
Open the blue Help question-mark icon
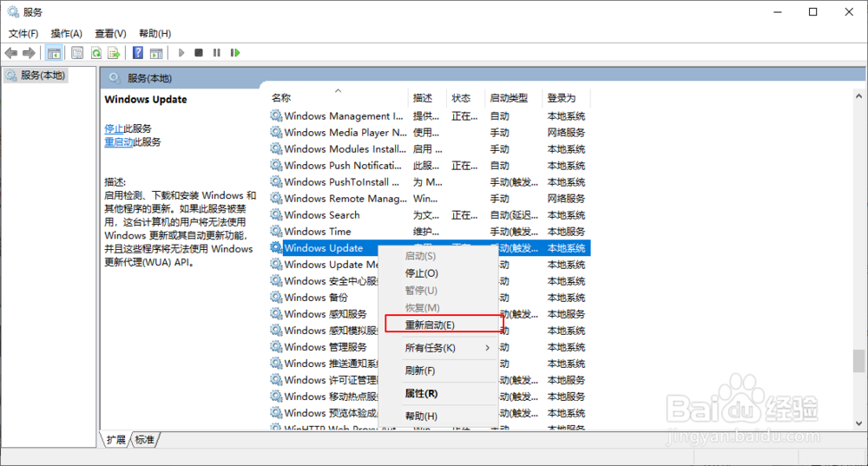[x=138, y=53]
